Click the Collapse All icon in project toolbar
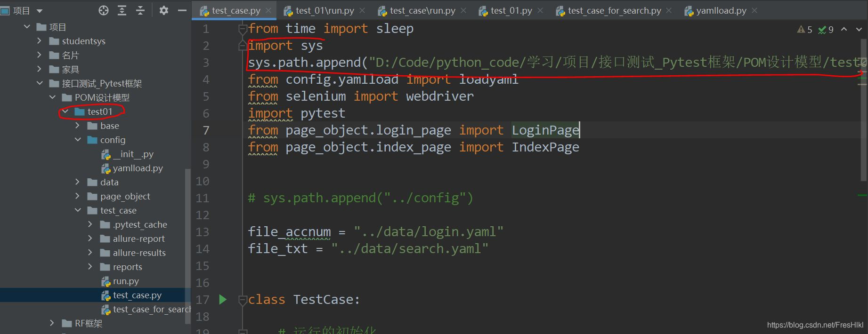Viewport: 868px width, 334px height. pos(140,10)
